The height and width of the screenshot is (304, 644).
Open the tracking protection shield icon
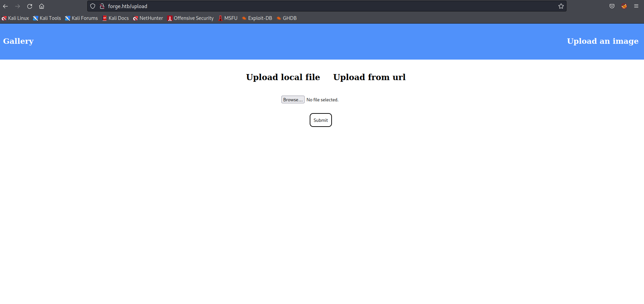93,6
